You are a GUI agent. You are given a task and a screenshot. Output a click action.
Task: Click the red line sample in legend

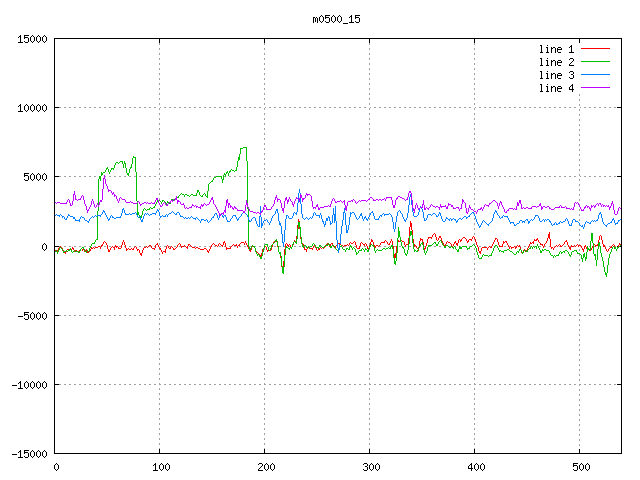click(596, 49)
